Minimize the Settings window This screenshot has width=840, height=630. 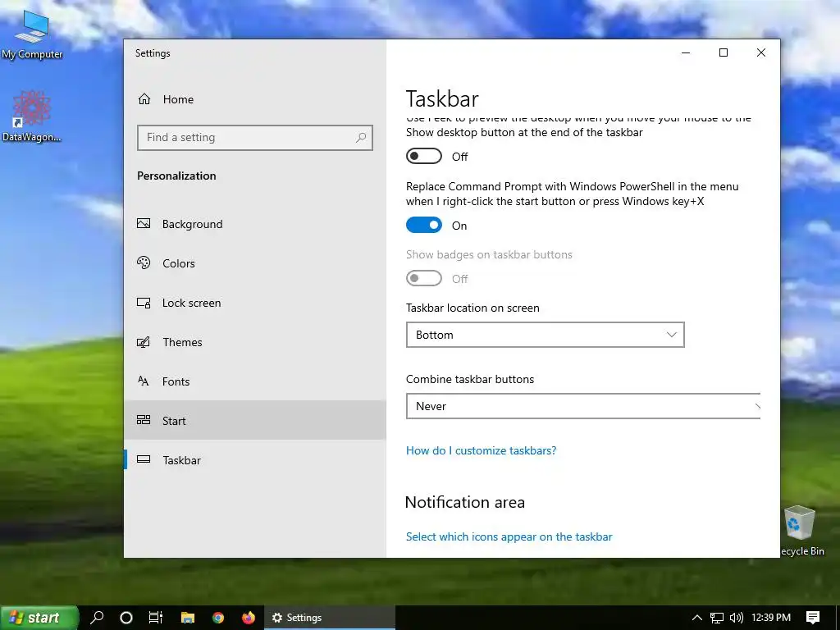pyautogui.click(x=686, y=52)
